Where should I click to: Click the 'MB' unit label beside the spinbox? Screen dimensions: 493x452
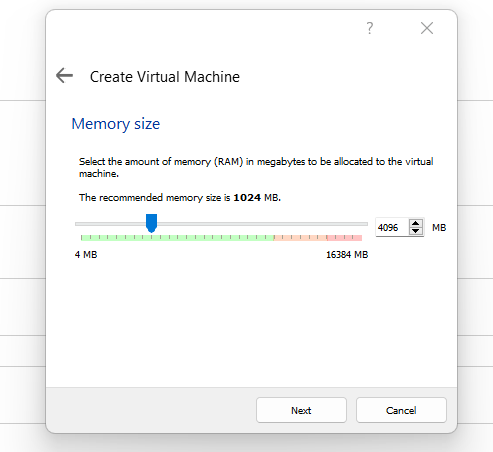pos(439,228)
